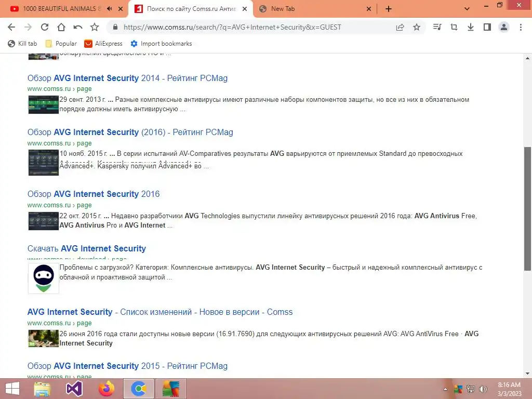Click the crop/screenshot toolbar icon
Viewport: 532px width, 399px height.
click(454, 27)
